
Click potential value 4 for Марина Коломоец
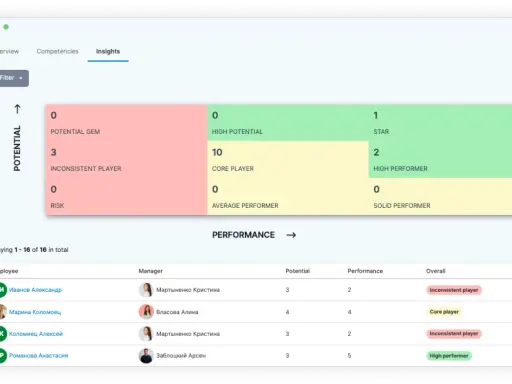click(287, 312)
